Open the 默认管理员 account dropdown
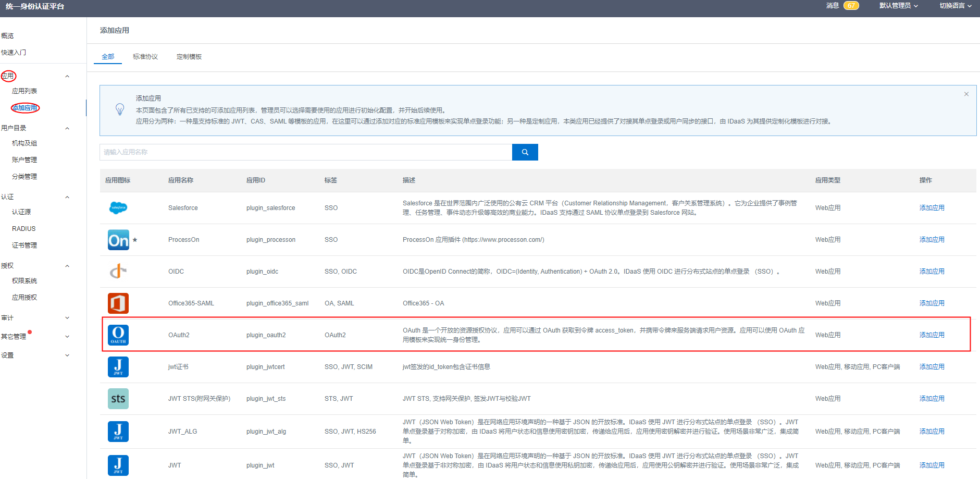Viewport: 980px width, 479px height. pos(898,6)
